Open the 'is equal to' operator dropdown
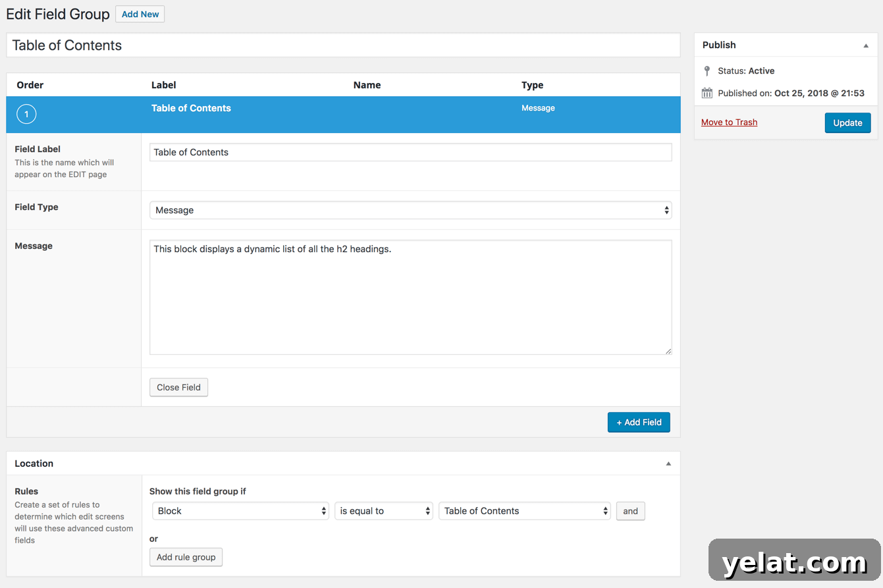The image size is (883, 588). 384,511
